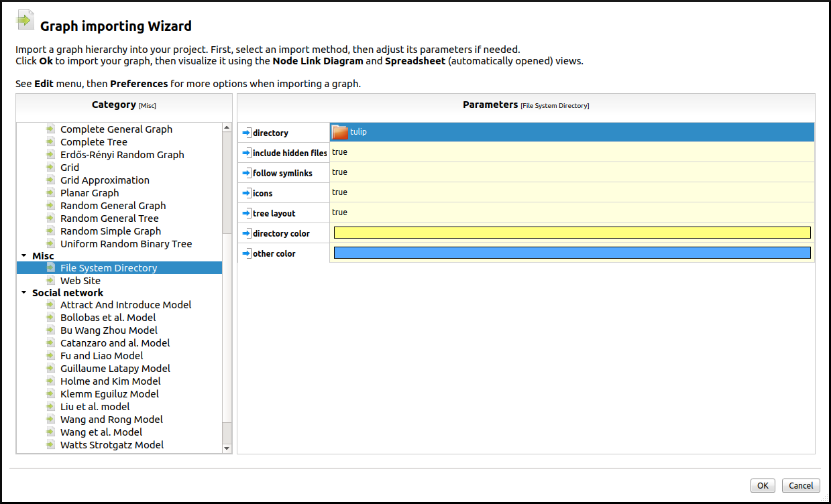
Task: Click the orange folder icon beside tulip
Action: point(340,132)
